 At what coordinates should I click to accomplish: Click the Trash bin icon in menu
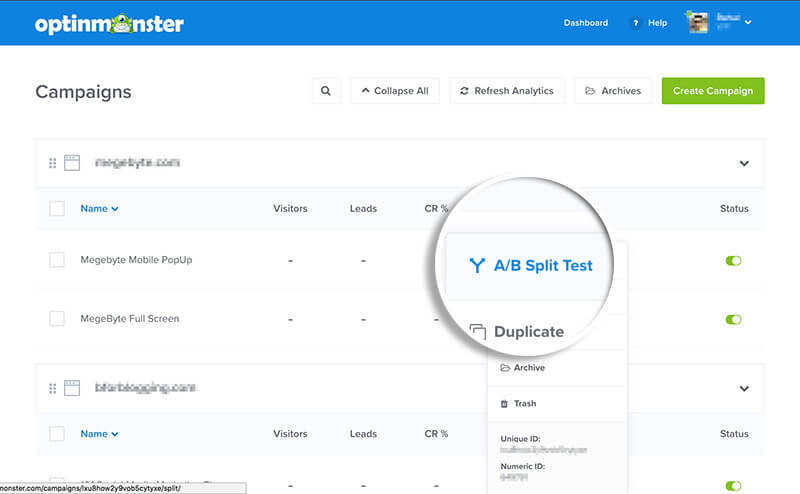[x=504, y=404]
